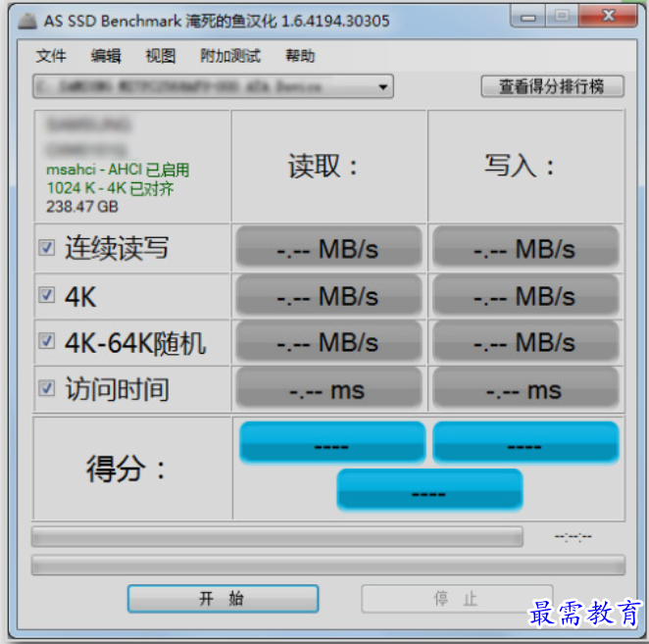Click the 读取 column header
The height and width of the screenshot is (644, 649).
click(323, 166)
